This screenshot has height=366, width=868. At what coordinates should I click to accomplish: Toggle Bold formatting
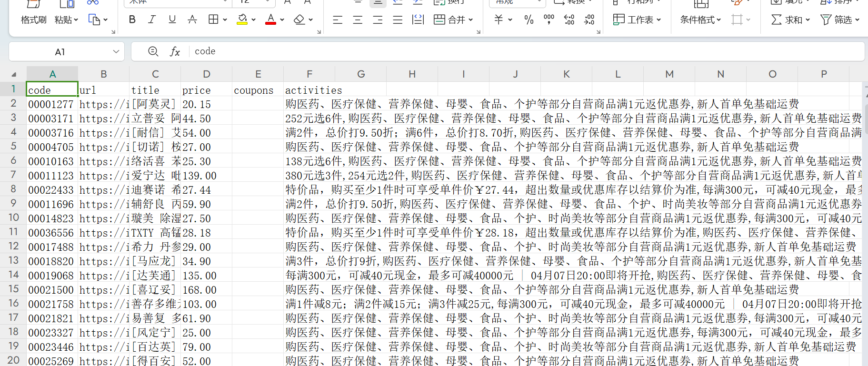click(x=132, y=20)
